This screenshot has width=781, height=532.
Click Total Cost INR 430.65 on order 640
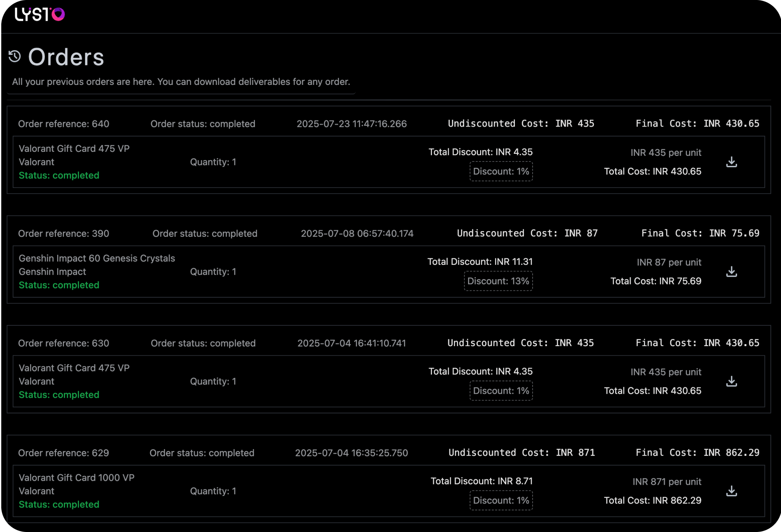(x=652, y=171)
